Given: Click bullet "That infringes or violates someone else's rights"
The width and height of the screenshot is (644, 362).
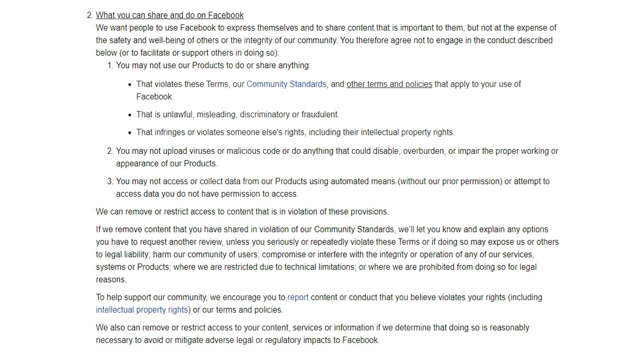Looking at the screenshot, I should coord(295,133).
